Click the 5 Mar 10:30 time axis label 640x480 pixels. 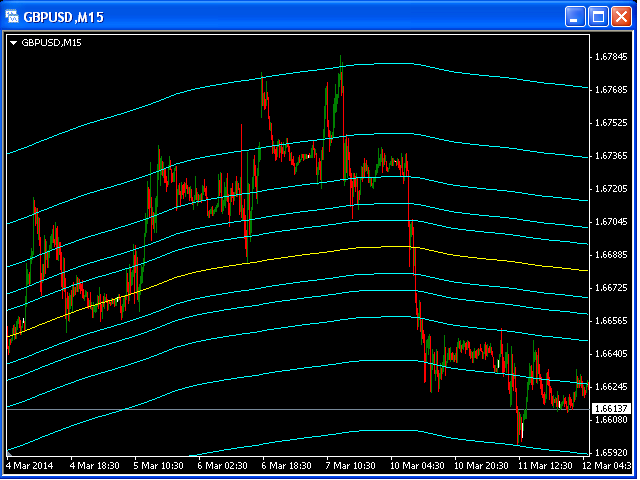(x=159, y=466)
